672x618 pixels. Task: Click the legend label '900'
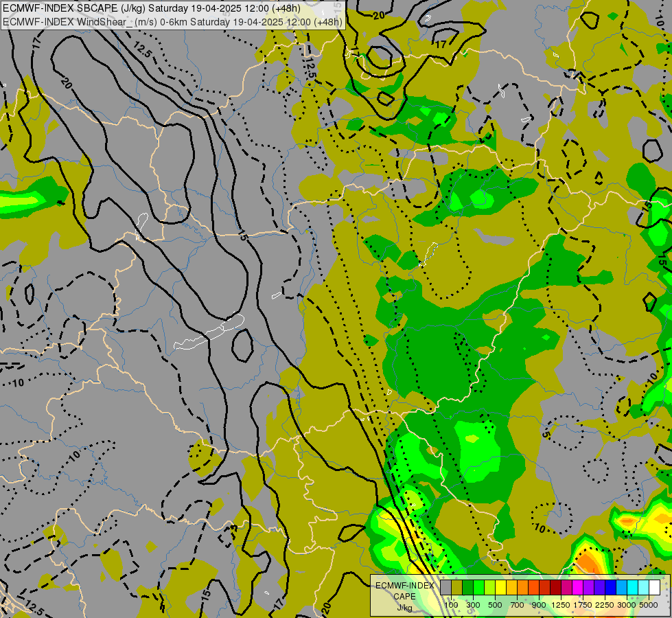[x=539, y=605]
